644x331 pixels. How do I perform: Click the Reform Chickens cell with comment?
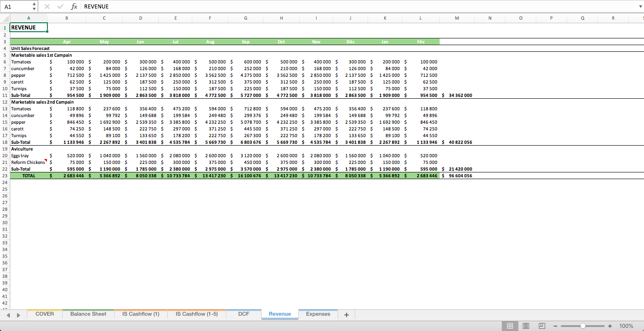pos(28,162)
